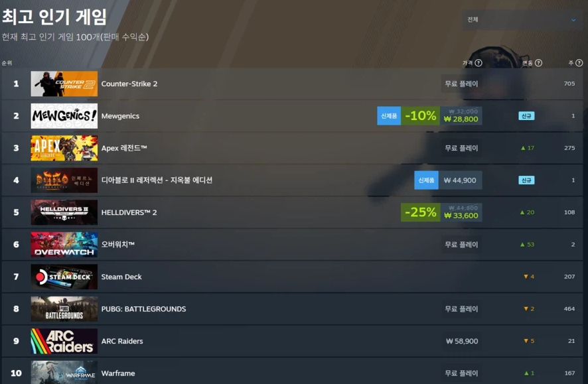
Task: Click the help icon next to 변동 column
Action: [x=538, y=63]
